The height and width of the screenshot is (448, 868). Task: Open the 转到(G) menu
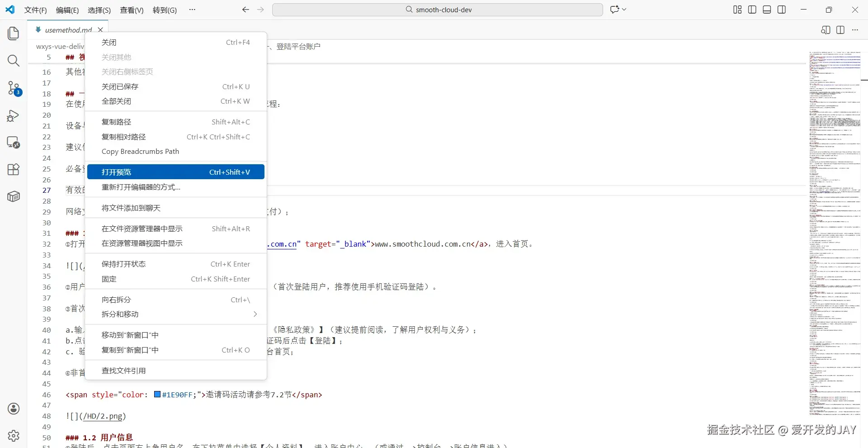(x=165, y=10)
